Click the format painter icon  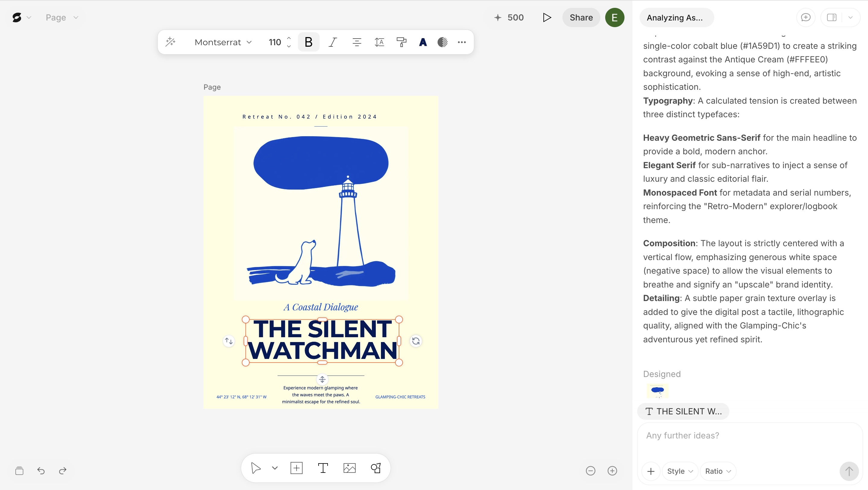[401, 42]
